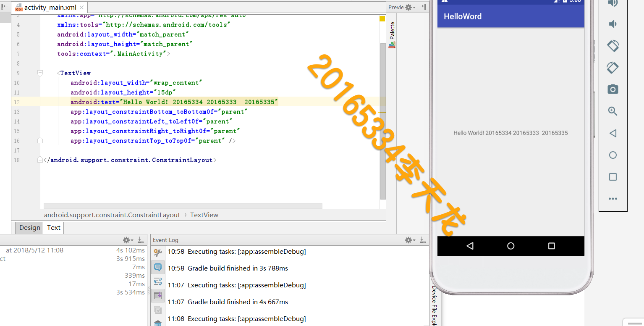Click build row 'at 2018/5/12 11:08'
Screen dimensions: 644x326
tap(34, 250)
